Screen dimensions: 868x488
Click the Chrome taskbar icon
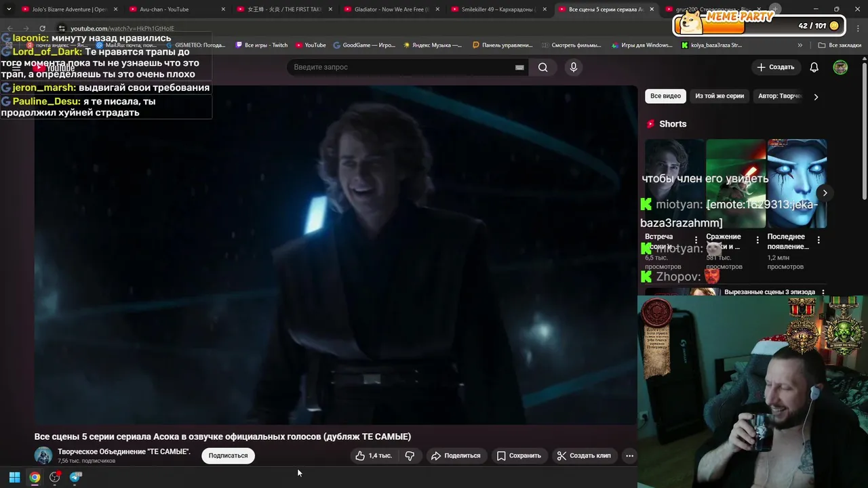pyautogui.click(x=35, y=477)
